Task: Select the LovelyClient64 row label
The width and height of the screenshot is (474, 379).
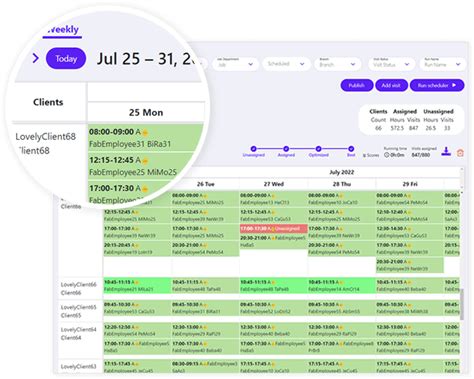Action: point(78,333)
